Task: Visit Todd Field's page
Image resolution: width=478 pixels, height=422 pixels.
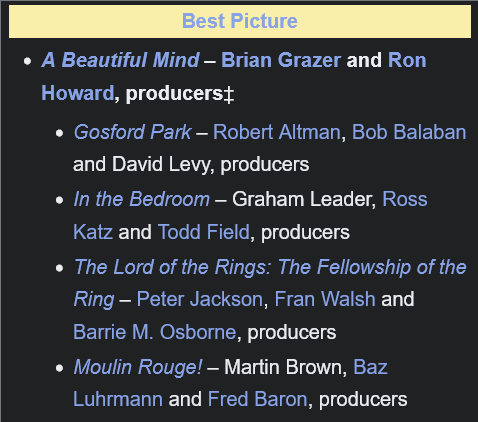Action: 204,232
